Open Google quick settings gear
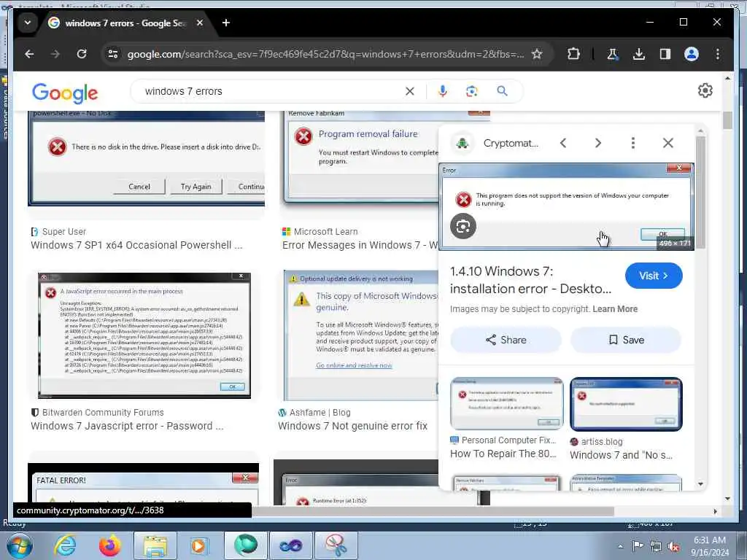 coord(705,90)
